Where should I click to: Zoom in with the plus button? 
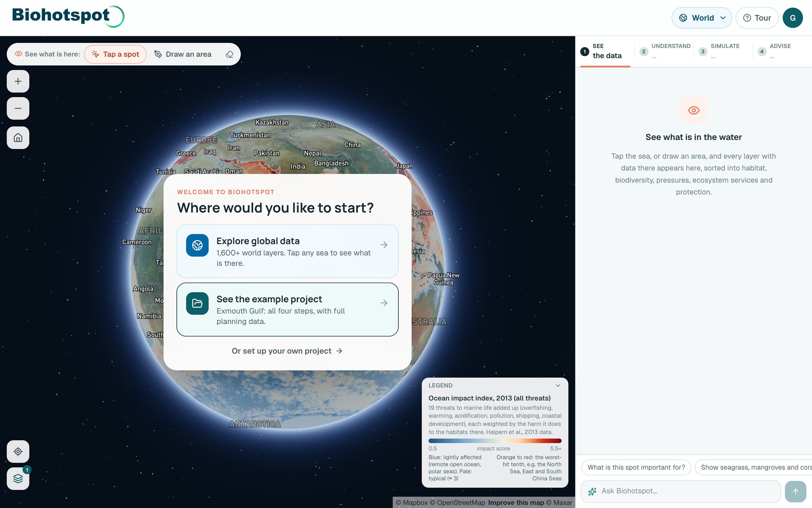click(18, 81)
